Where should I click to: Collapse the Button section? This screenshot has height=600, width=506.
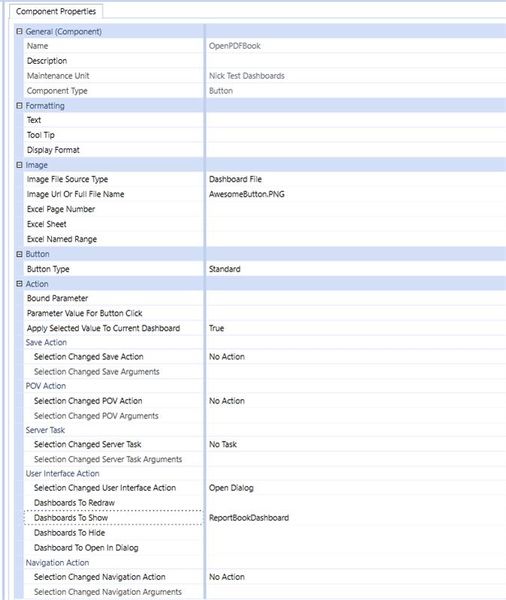pyautogui.click(x=20, y=254)
